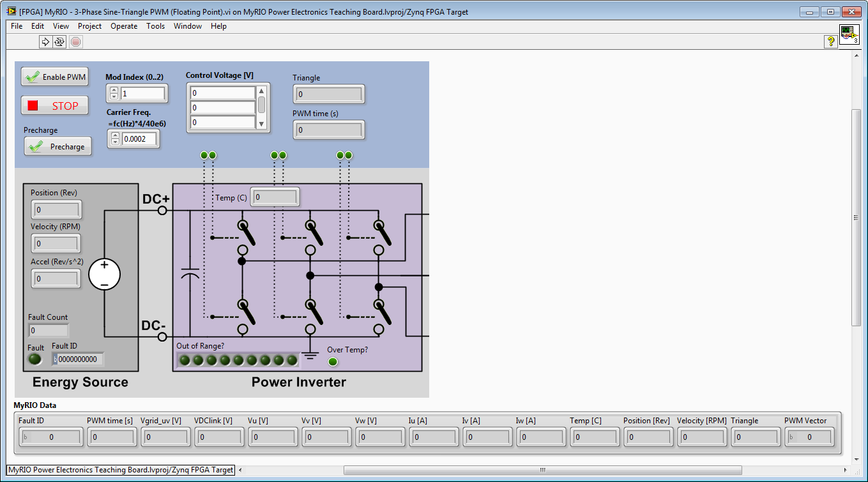
Task: Click the second Control Voltage array element
Action: click(x=223, y=107)
